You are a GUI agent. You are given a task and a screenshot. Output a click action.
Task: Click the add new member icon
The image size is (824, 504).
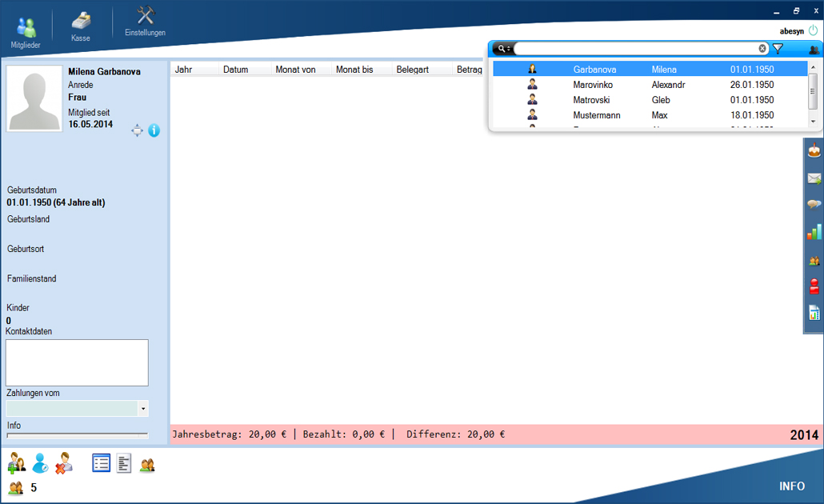[x=16, y=463]
